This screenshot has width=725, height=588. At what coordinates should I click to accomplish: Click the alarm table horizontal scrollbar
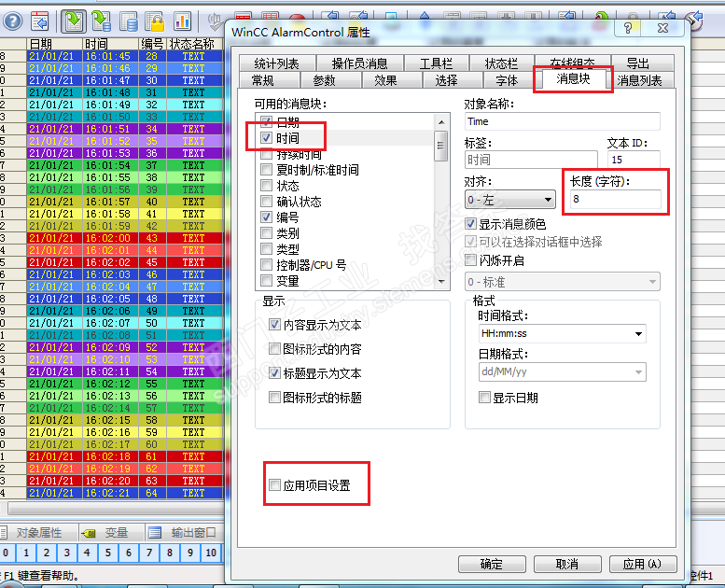[116, 509]
